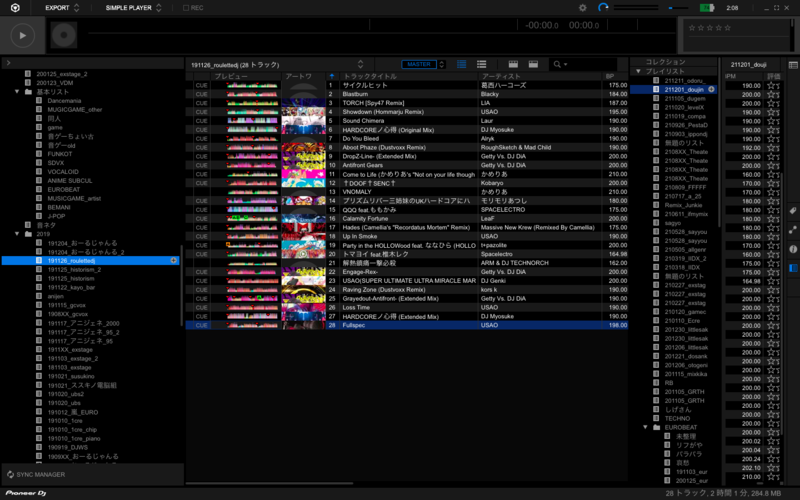800x500 pixels.
Task: Collapse the EUROBEAT folder triangle
Action: [645, 428]
